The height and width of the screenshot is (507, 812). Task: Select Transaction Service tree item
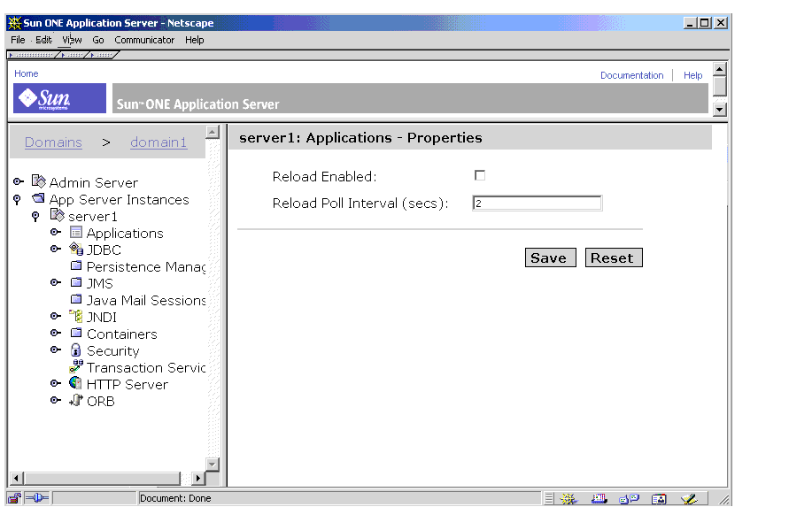pyautogui.click(x=146, y=368)
